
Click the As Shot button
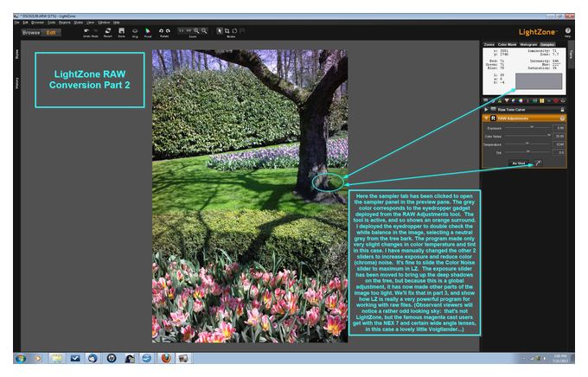[x=519, y=163]
